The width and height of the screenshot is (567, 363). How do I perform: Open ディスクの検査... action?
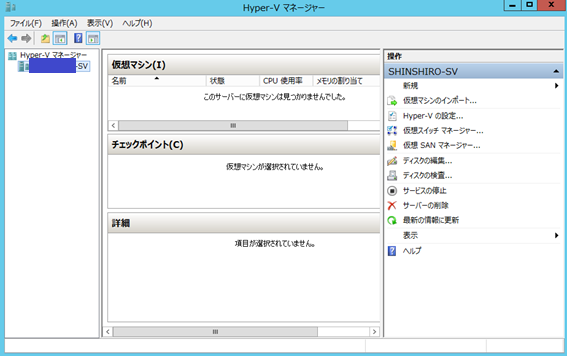pos(427,176)
